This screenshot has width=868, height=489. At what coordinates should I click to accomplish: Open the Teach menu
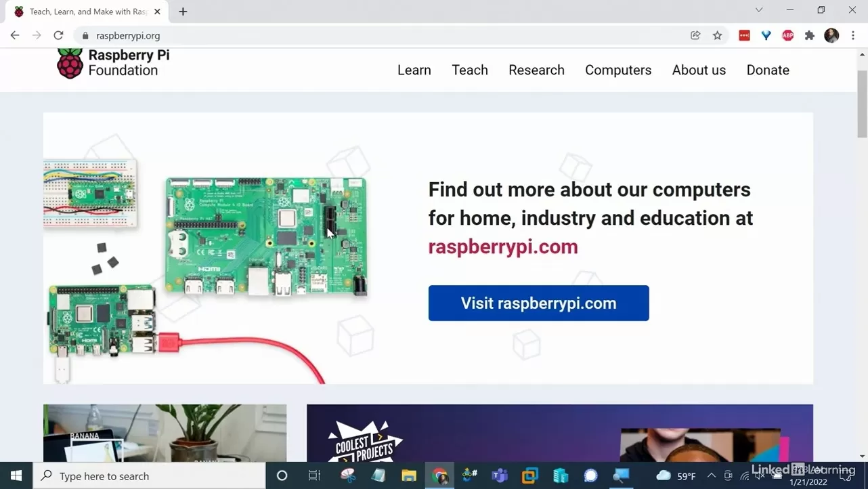coord(470,70)
